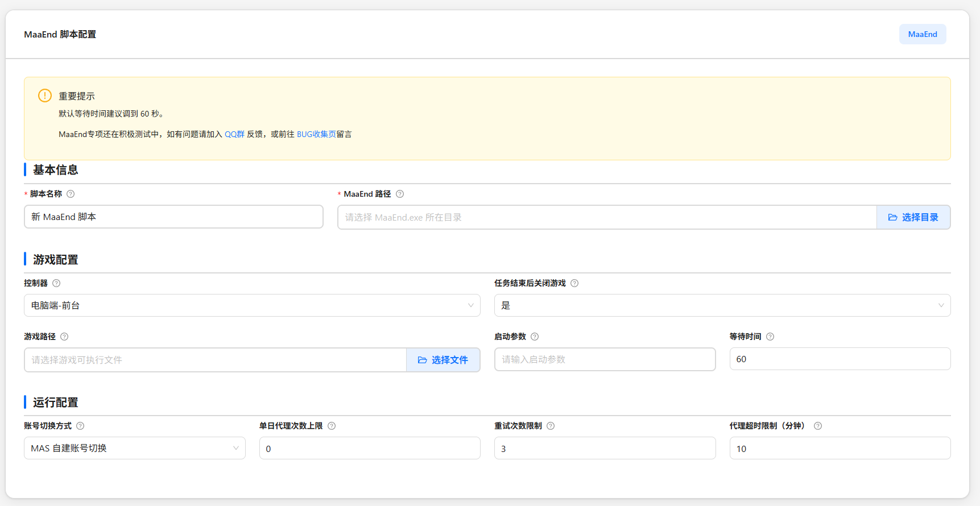Viewport: 980px width, 506px height.
Task: Focus the 重试次数限制 field
Action: pyautogui.click(x=605, y=448)
